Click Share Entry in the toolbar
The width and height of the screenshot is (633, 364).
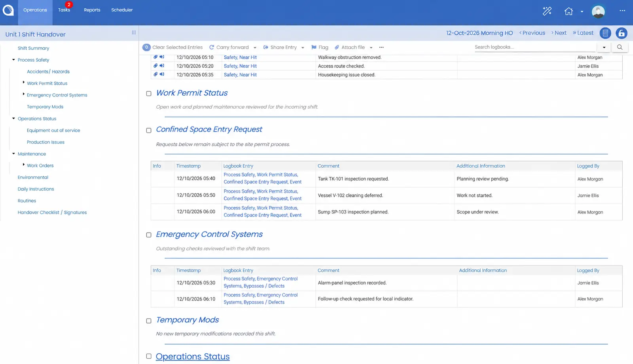pos(280,47)
